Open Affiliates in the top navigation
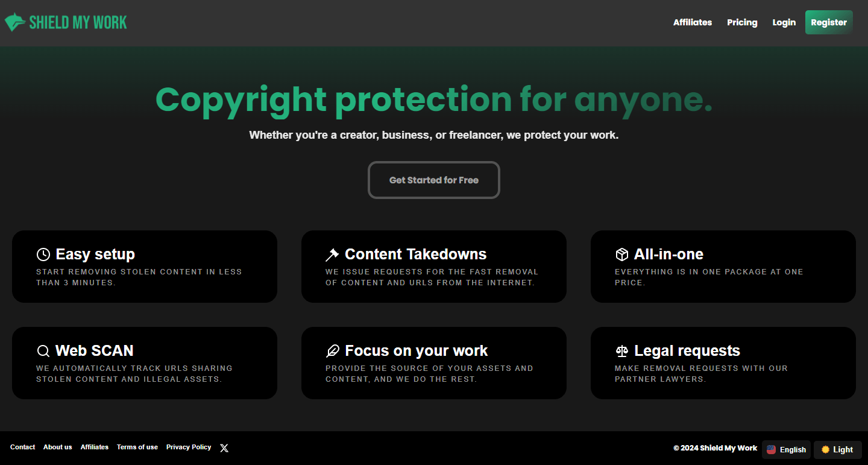 [692, 22]
